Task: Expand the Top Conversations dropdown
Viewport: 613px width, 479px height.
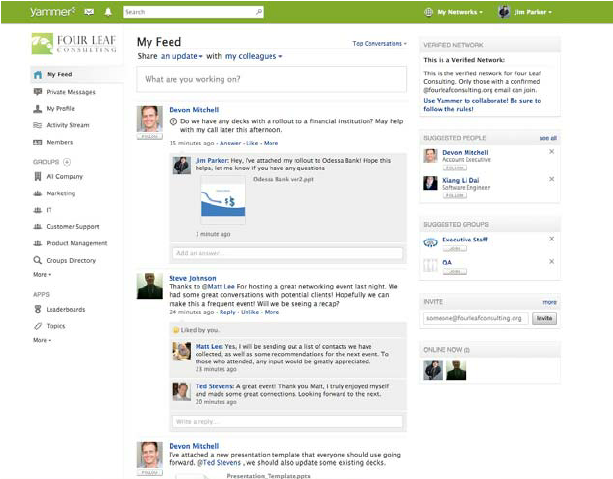Action: 380,43
